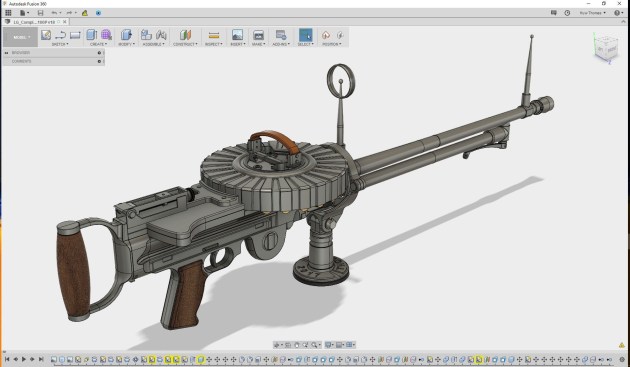
Task: Select the Extrude tool in Create
Action: tap(92, 35)
